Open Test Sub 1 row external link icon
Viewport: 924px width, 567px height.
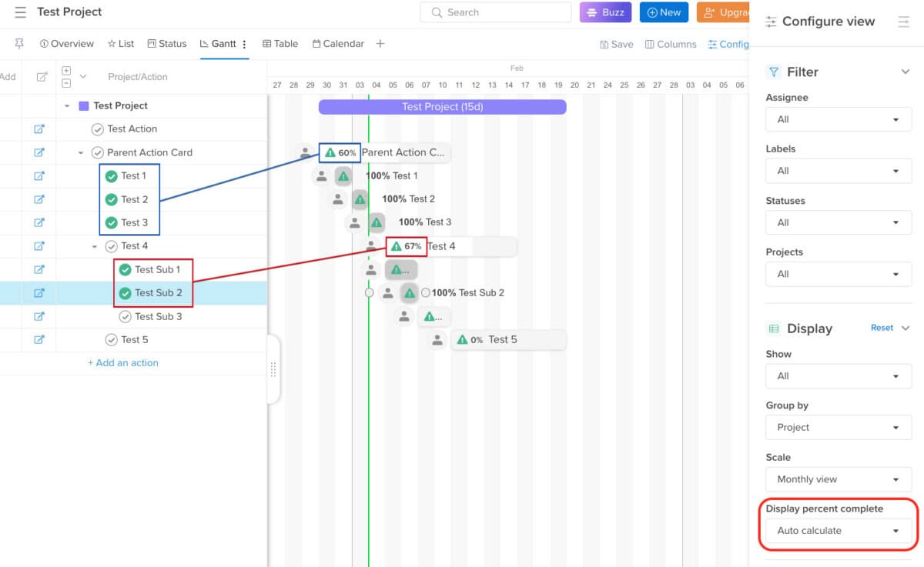click(x=39, y=269)
